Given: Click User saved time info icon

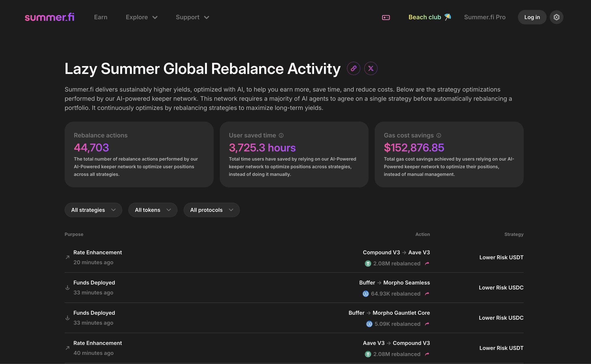Looking at the screenshot, I should 281,135.
